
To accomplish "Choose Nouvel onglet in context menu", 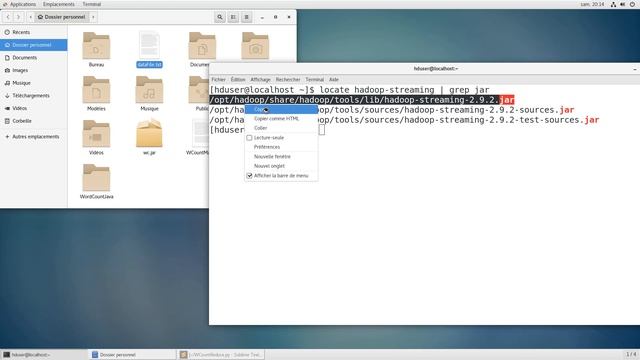I will click(x=281, y=166).
